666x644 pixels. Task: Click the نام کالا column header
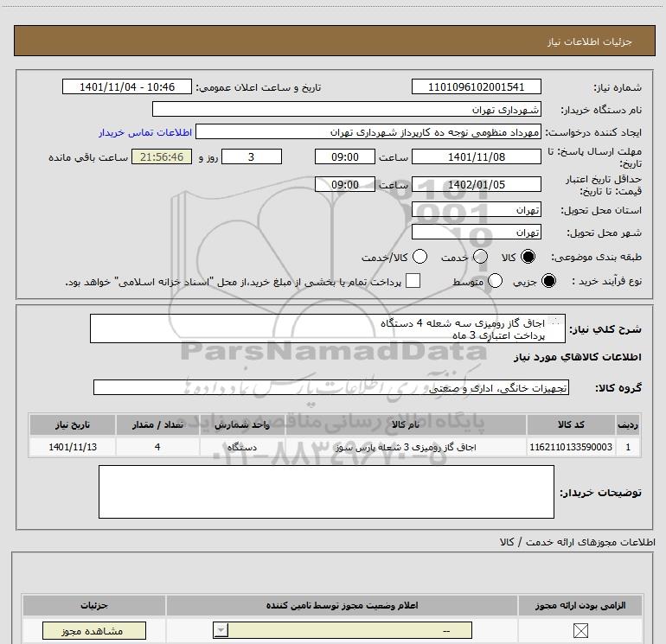pos(406,424)
